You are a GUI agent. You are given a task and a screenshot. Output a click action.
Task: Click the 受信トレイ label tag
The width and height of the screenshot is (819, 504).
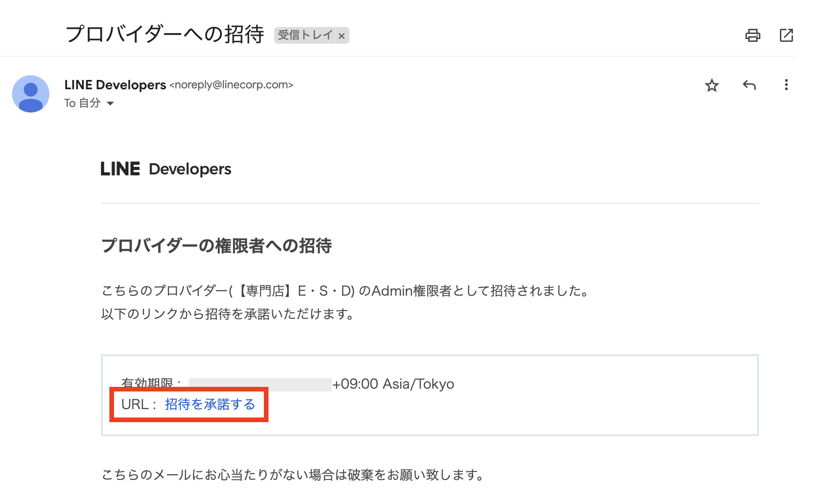pyautogui.click(x=305, y=35)
